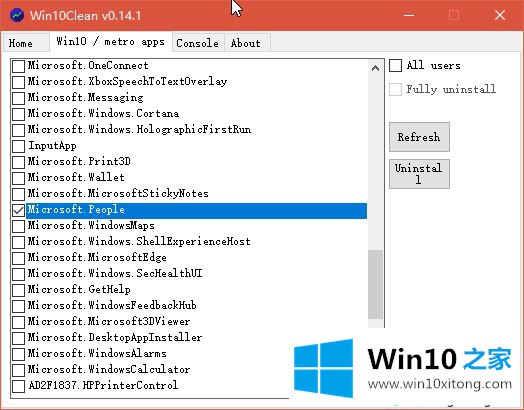This screenshot has height=410, width=524.
Task: Check Microsoft.Windows.HolographicFirstRun checkbox
Action: click(18, 130)
